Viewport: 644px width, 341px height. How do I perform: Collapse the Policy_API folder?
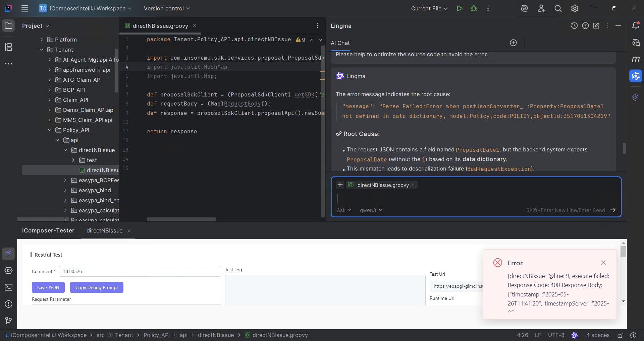50,130
